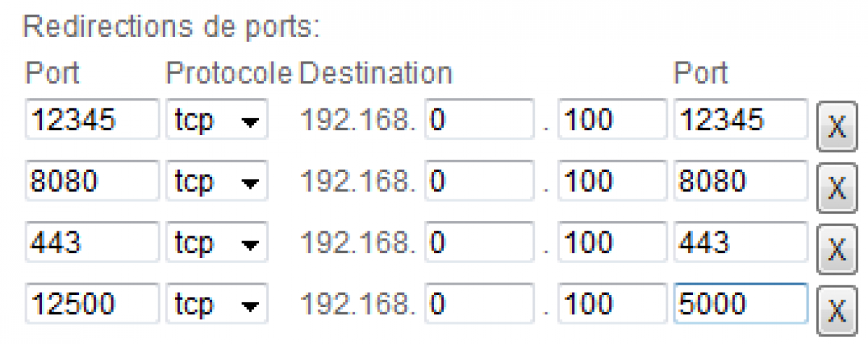Delete the 12345 port redirection row
The height and width of the screenshot is (344, 868).
tap(836, 127)
